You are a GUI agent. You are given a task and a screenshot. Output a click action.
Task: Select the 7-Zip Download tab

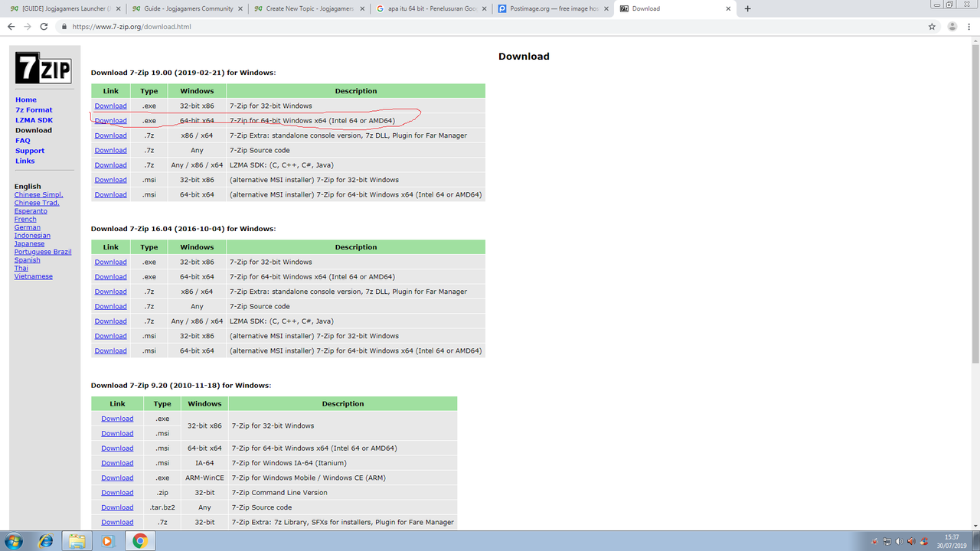coord(674,8)
